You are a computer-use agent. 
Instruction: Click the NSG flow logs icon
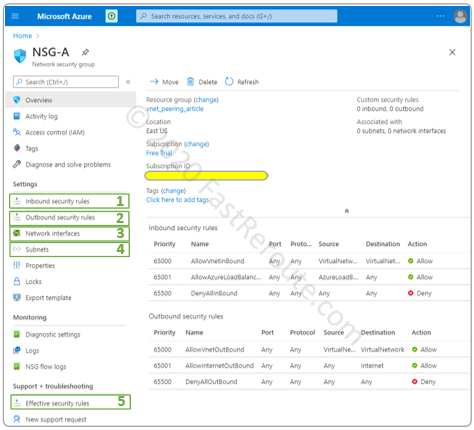pos(17,366)
